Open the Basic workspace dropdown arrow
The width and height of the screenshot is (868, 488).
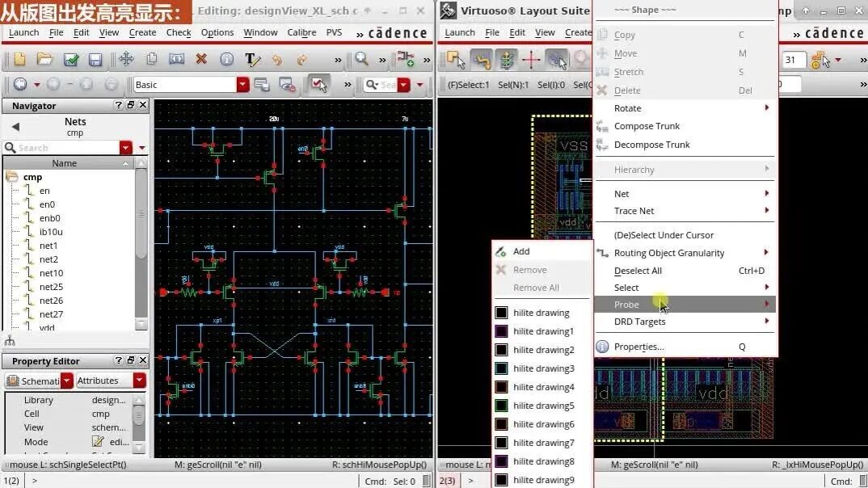[x=243, y=85]
